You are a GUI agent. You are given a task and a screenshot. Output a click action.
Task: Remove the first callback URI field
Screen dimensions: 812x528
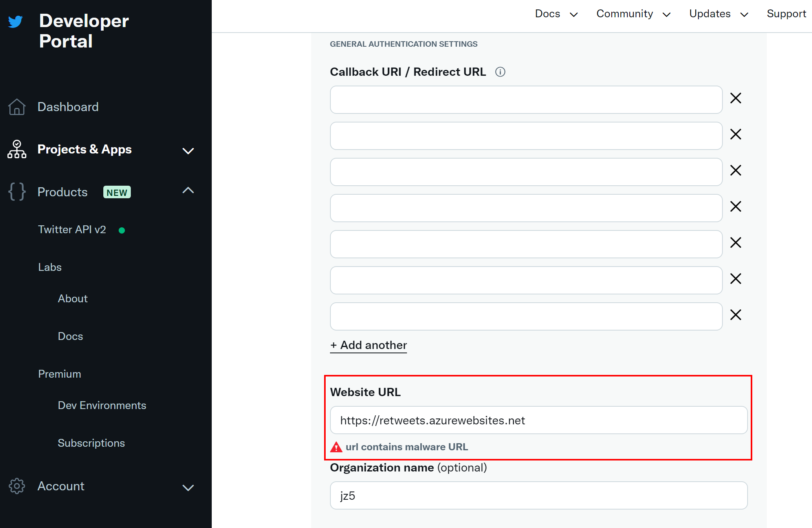pyautogui.click(x=735, y=98)
